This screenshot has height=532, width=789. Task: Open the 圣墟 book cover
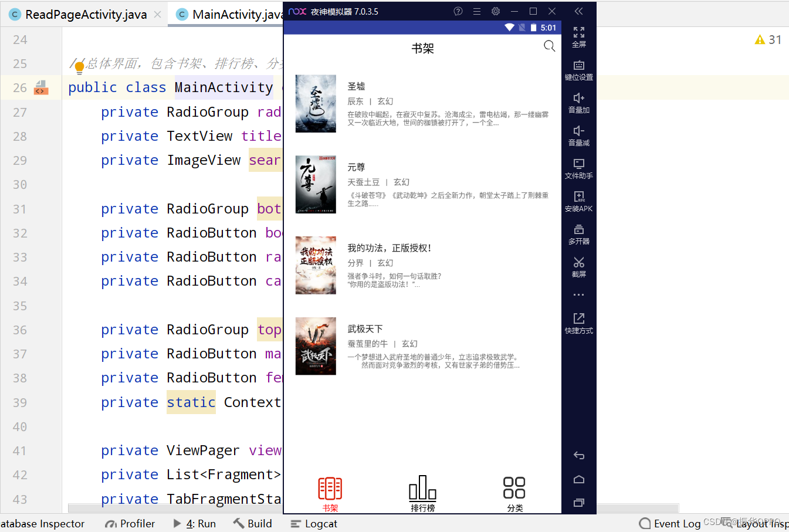(x=316, y=103)
